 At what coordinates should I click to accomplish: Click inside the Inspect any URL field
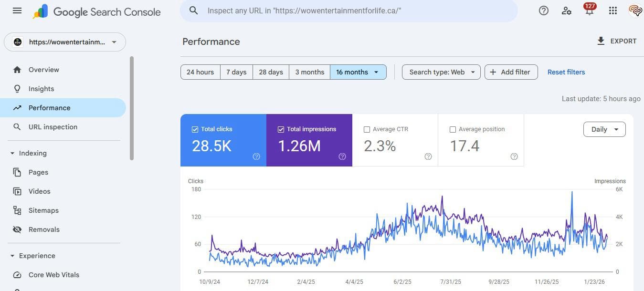334,10
